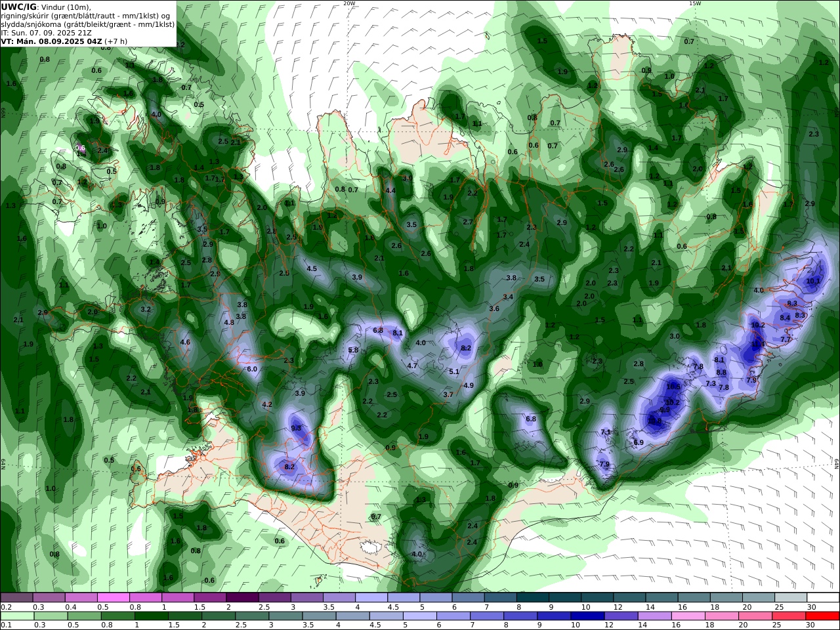
Task: Select the (+7 h) forecast offset text
Action: pyautogui.click(x=116, y=41)
